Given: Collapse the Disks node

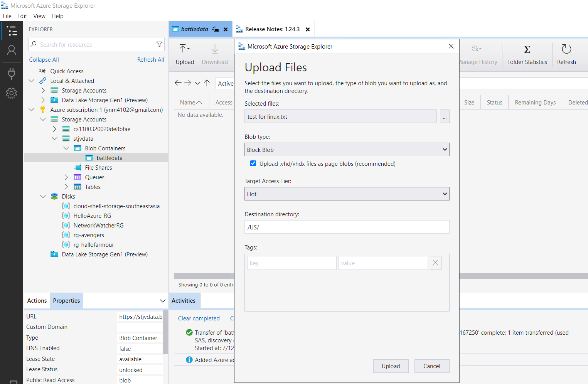Looking at the screenshot, I should click(43, 196).
